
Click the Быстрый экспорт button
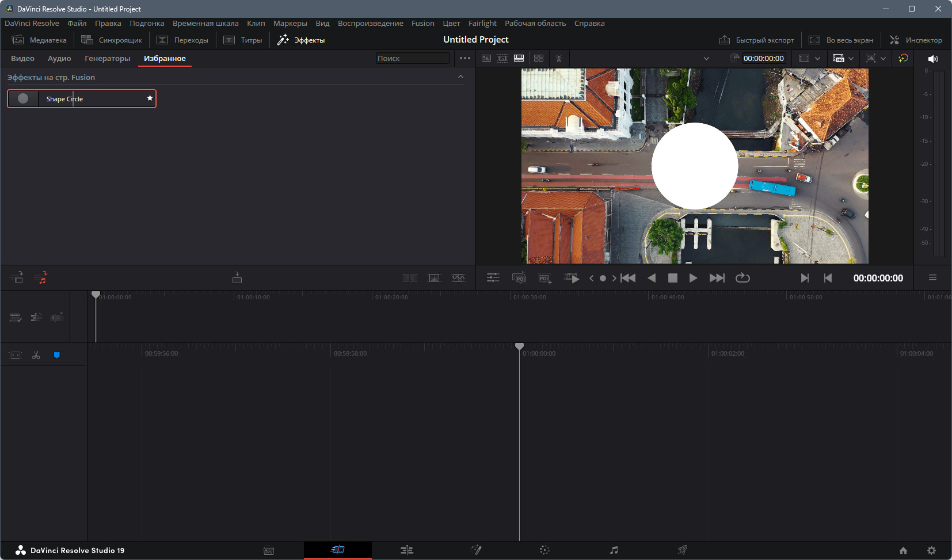tap(757, 40)
